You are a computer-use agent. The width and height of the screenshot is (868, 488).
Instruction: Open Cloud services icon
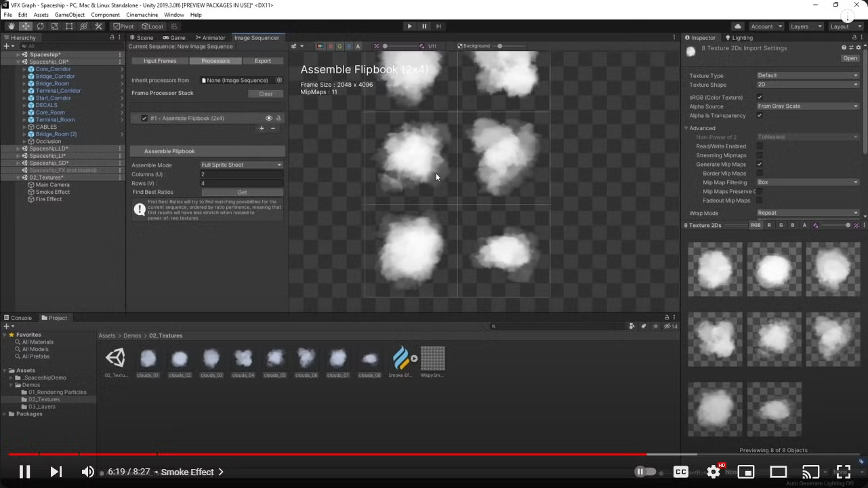[x=738, y=26]
